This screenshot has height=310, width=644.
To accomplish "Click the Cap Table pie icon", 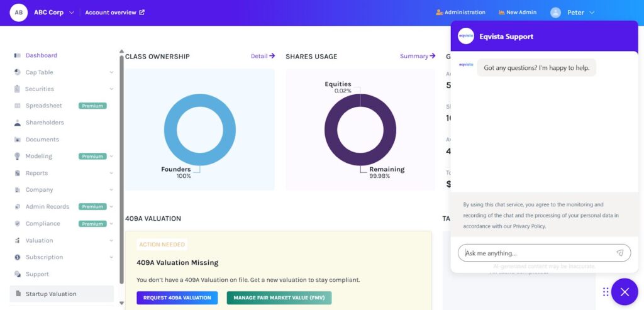I will click(x=17, y=72).
